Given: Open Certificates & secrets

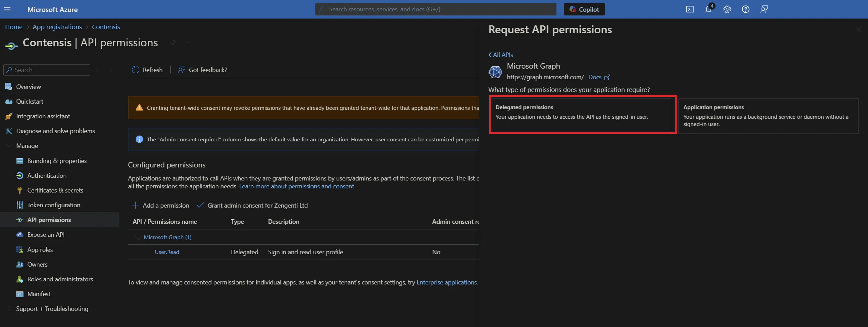Looking at the screenshot, I should tap(55, 190).
